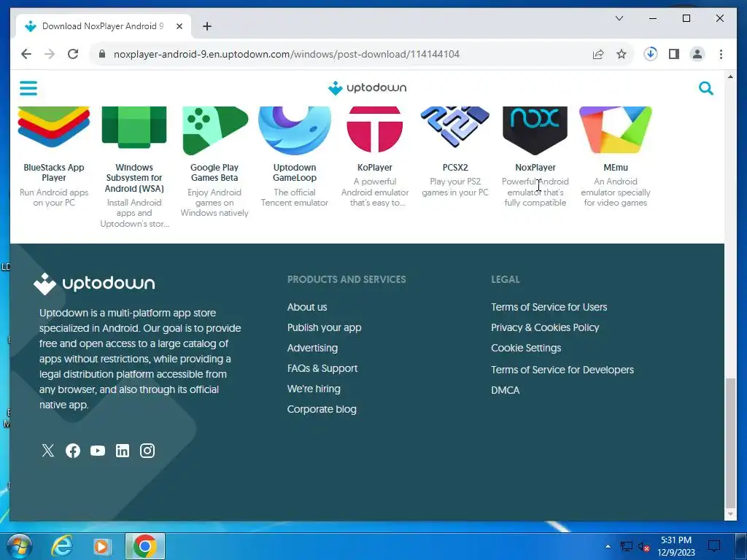Open Publish your app link
The image size is (747, 560).
click(324, 327)
